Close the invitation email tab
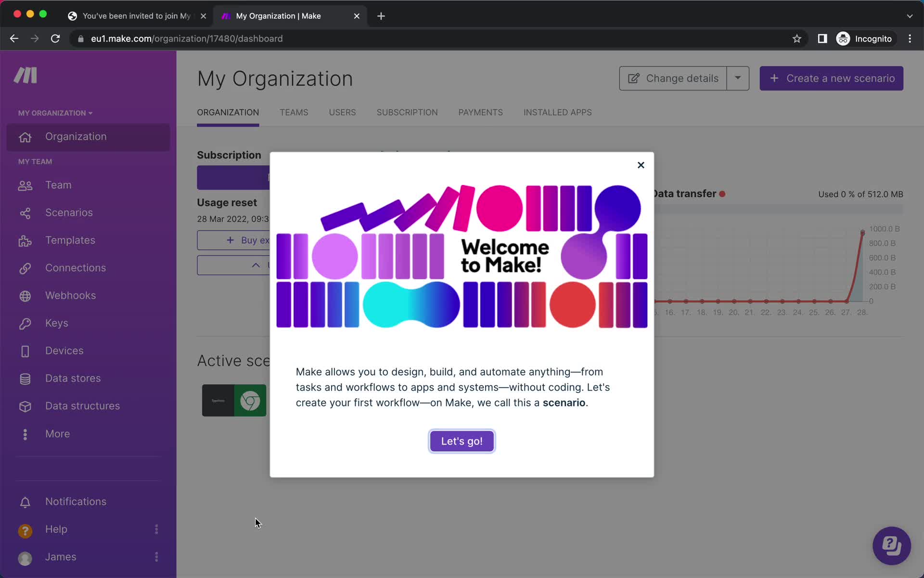The height and width of the screenshot is (578, 924). (x=203, y=16)
